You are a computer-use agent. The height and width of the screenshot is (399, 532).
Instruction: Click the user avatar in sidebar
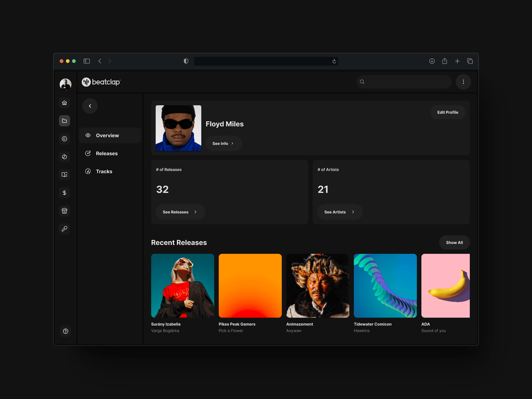click(x=66, y=84)
